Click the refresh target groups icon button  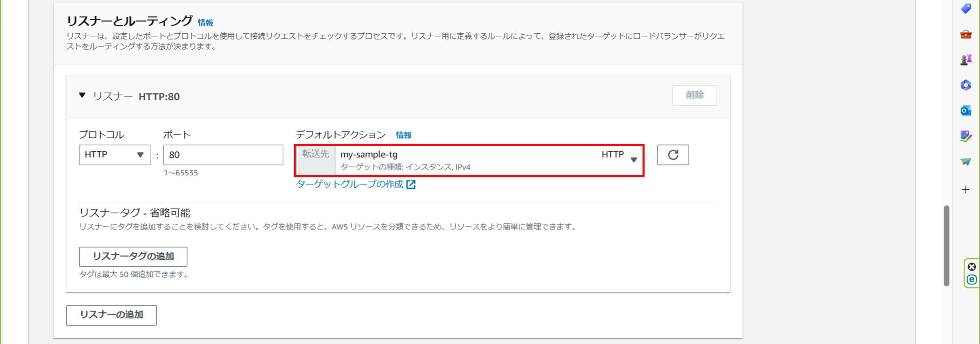(673, 155)
